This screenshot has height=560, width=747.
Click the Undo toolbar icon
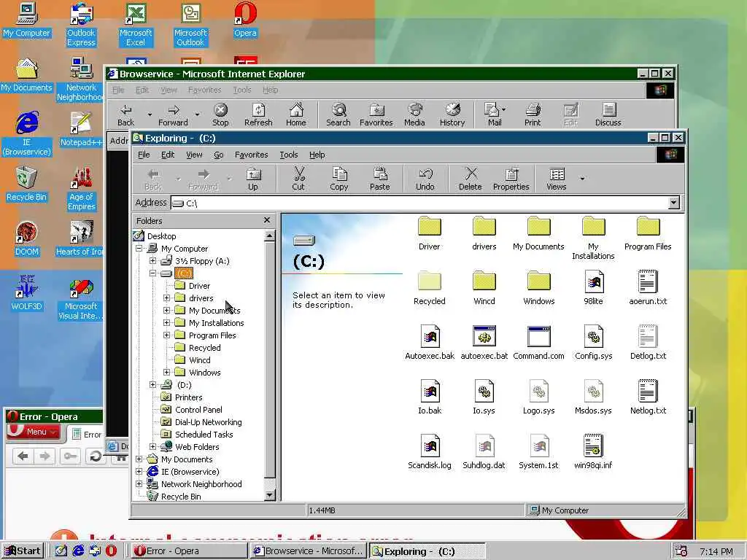tap(425, 179)
